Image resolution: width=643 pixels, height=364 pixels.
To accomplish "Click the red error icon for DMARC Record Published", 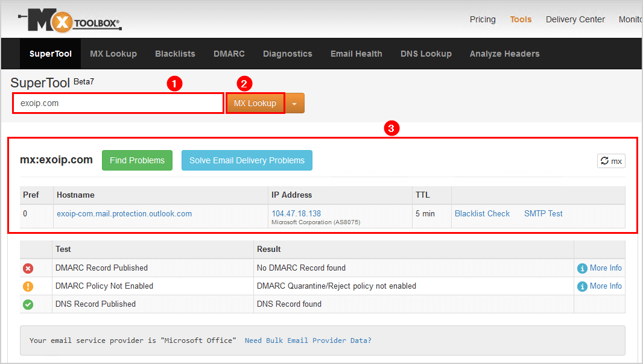I will (28, 269).
